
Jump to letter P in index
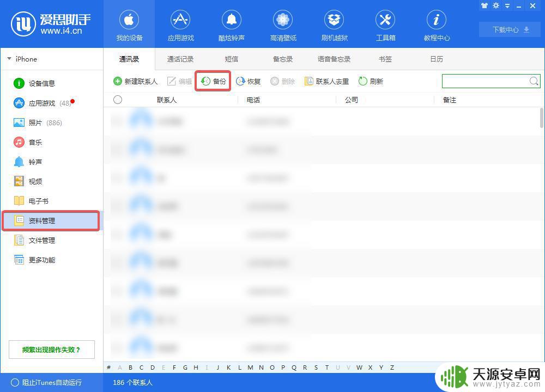click(x=283, y=367)
